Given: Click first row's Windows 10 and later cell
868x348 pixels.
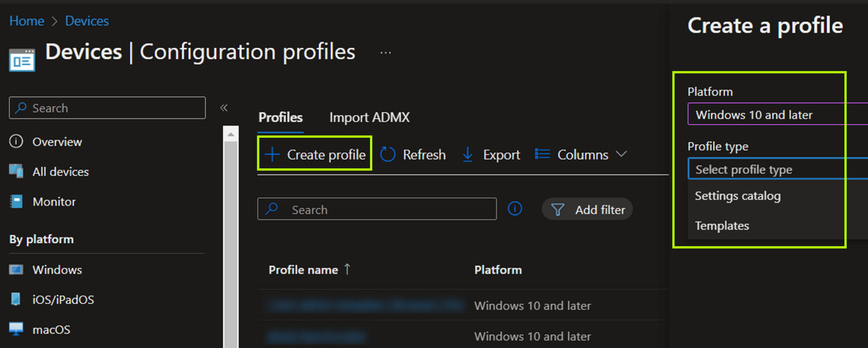Looking at the screenshot, I should [x=533, y=306].
